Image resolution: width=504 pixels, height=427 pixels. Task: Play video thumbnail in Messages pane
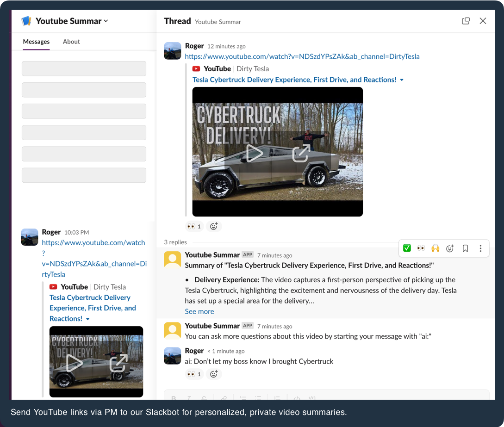(x=74, y=363)
